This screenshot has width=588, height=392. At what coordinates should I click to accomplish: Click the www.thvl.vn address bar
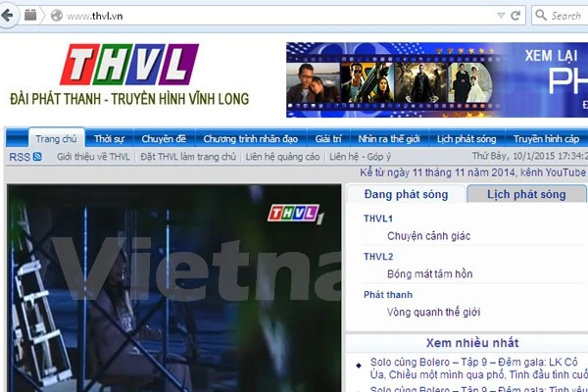pyautogui.click(x=270, y=16)
